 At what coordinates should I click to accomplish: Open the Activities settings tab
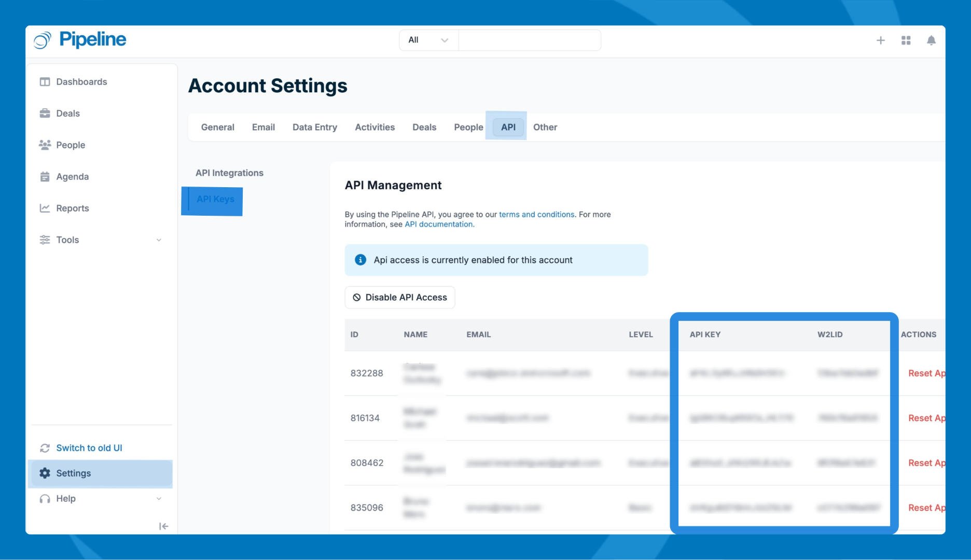pyautogui.click(x=375, y=127)
